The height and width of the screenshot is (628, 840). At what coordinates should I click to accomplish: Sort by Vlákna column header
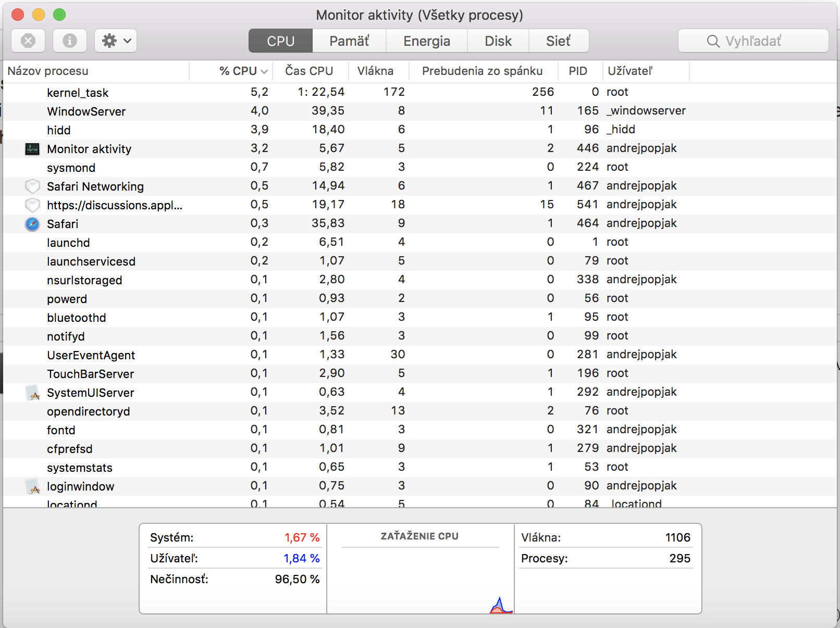(x=379, y=71)
